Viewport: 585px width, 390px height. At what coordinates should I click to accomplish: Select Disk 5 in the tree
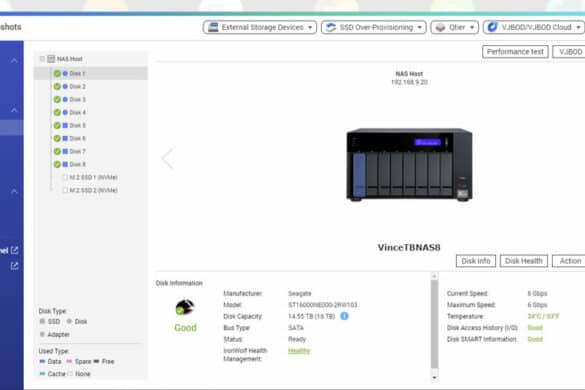pyautogui.click(x=77, y=125)
